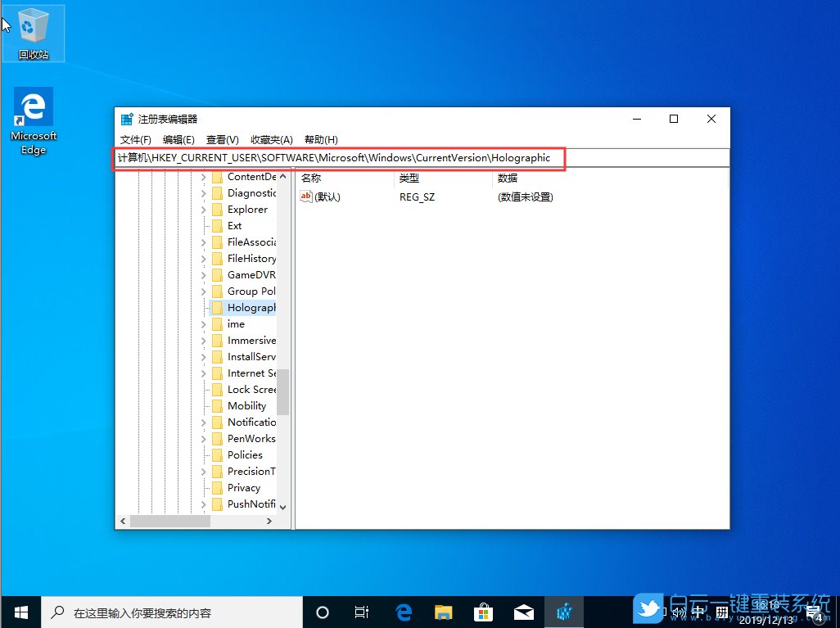Open Microsoft Store from the taskbar

[x=484, y=612]
